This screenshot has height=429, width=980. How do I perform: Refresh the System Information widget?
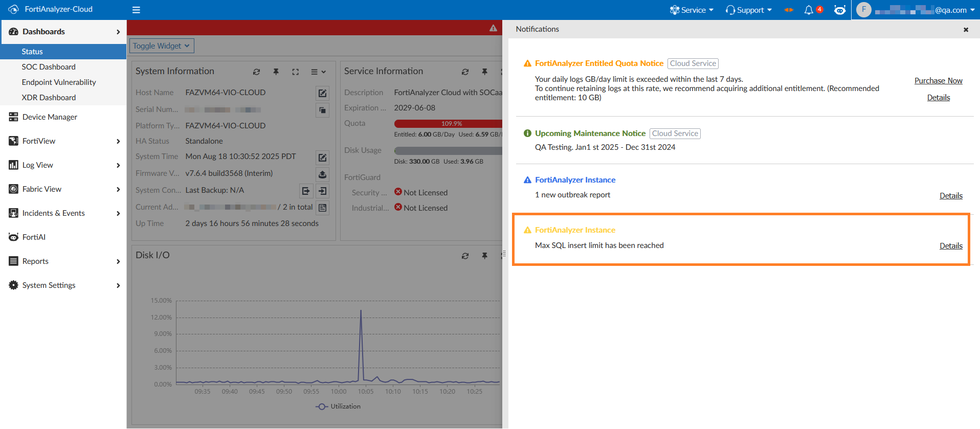pyautogui.click(x=256, y=72)
